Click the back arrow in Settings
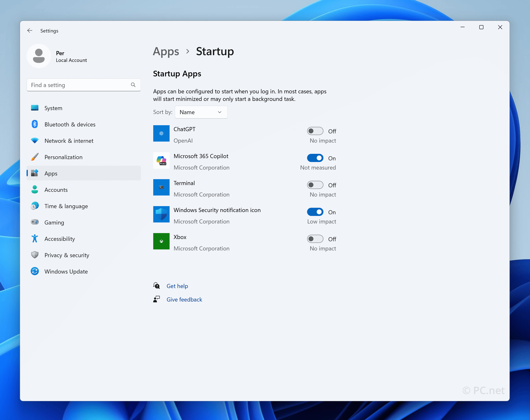The width and height of the screenshot is (530, 420). [x=30, y=30]
